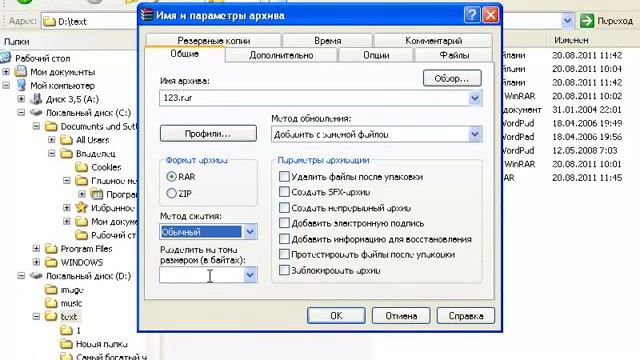Expand the Диск 3,5 (A:) node

(21, 99)
